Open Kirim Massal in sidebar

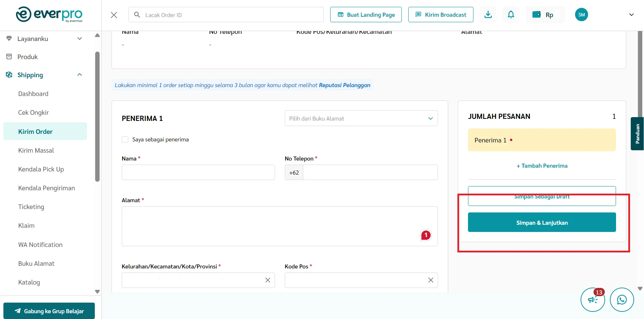pyautogui.click(x=36, y=151)
